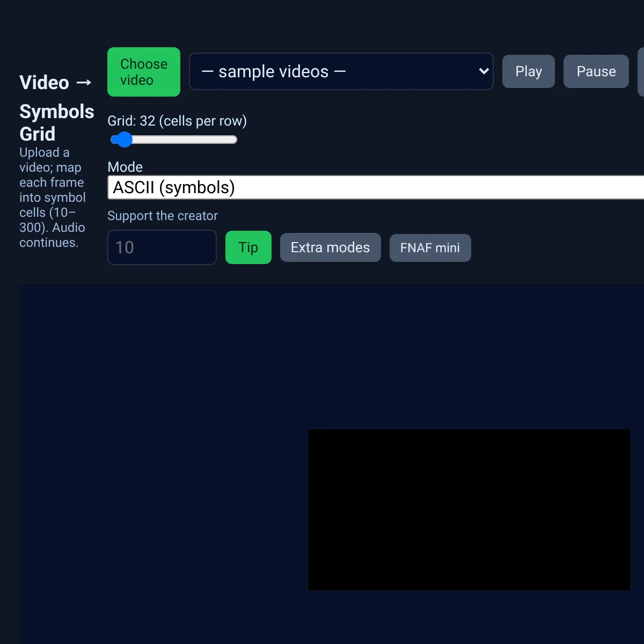Viewport: 644px width, 644px height.
Task: Click the Video → Symbols Grid heading
Action: 56,108
